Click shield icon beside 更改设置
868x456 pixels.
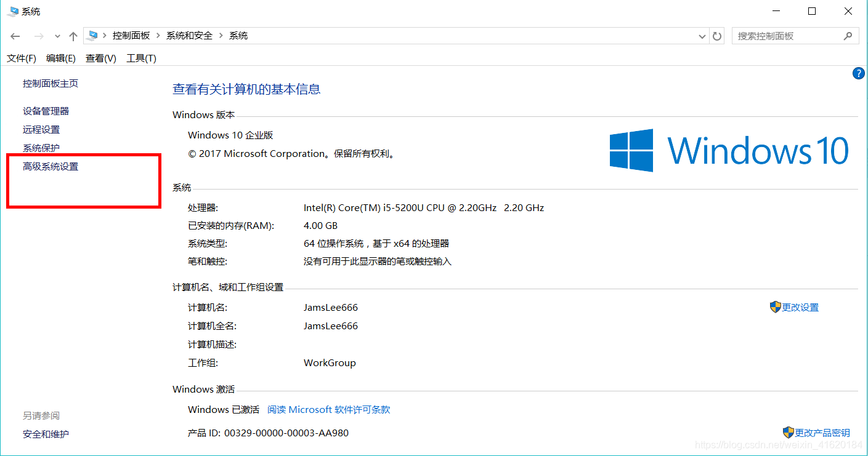[x=776, y=307]
